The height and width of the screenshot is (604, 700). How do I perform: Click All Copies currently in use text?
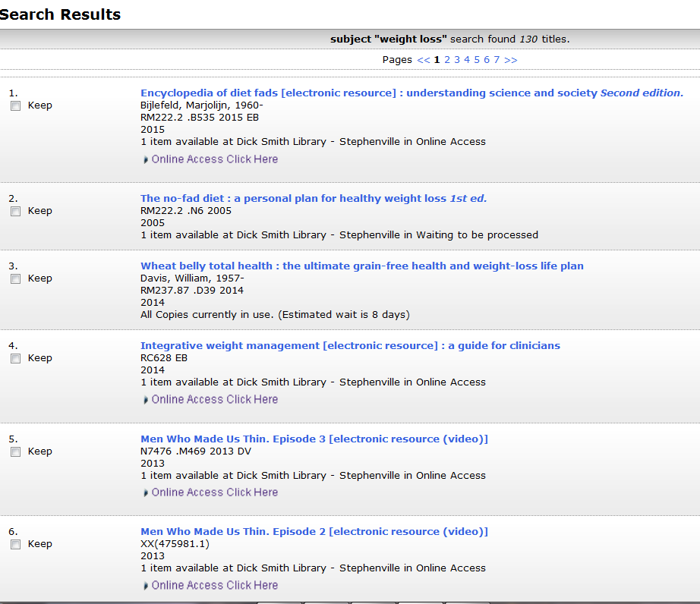pyautogui.click(x=275, y=314)
